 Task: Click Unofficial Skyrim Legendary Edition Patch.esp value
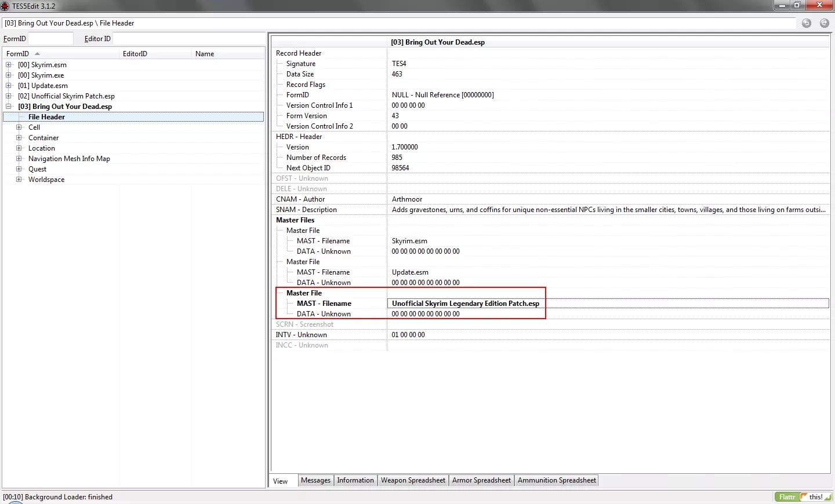pos(466,304)
